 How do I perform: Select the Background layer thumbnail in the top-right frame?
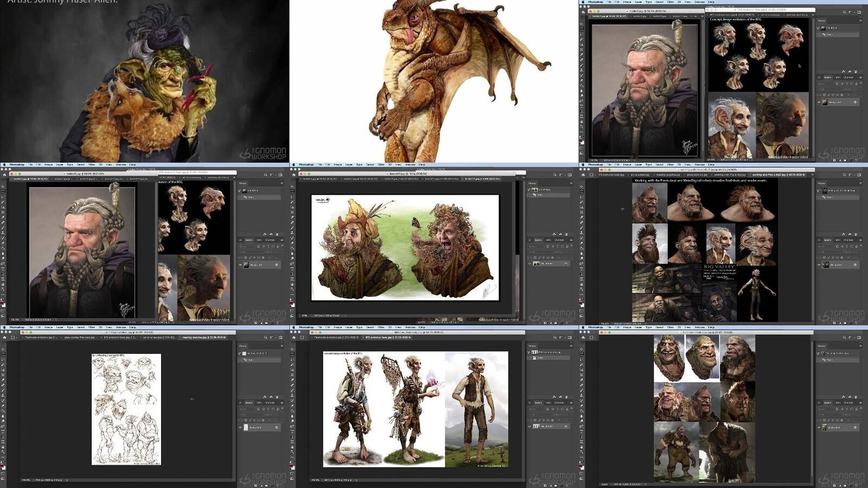pos(825,102)
